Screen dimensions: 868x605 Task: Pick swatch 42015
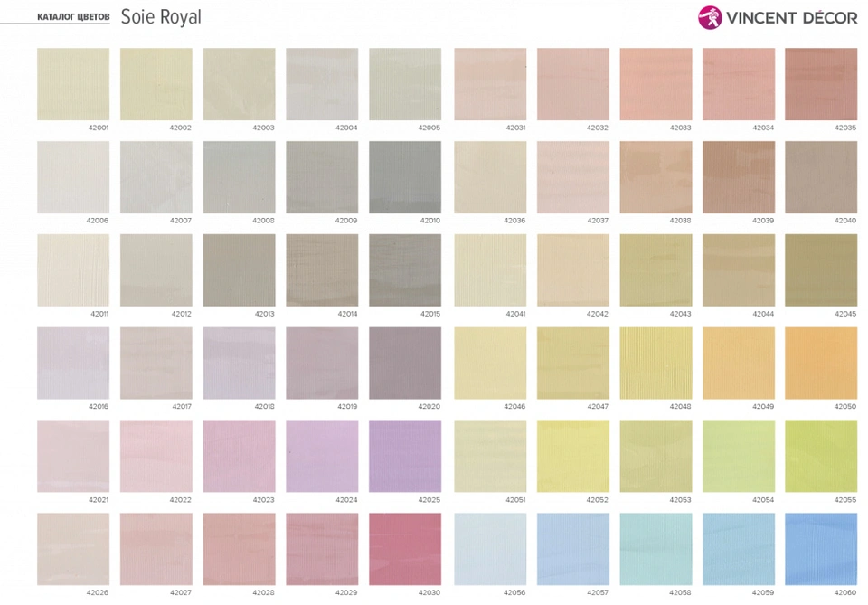[x=405, y=270]
